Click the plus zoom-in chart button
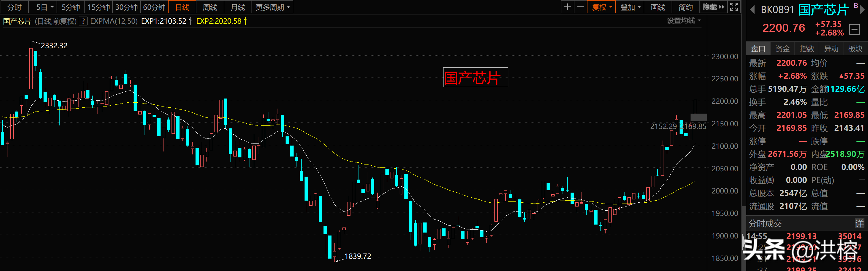 pos(567,7)
